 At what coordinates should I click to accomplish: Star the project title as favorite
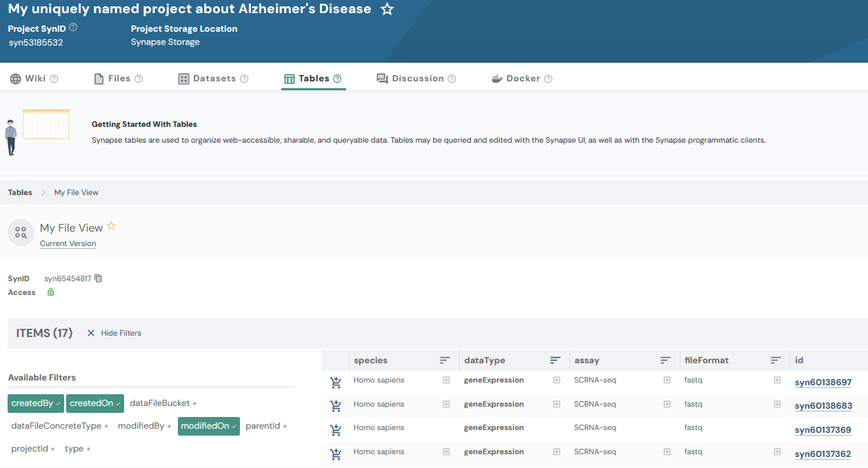(x=387, y=10)
